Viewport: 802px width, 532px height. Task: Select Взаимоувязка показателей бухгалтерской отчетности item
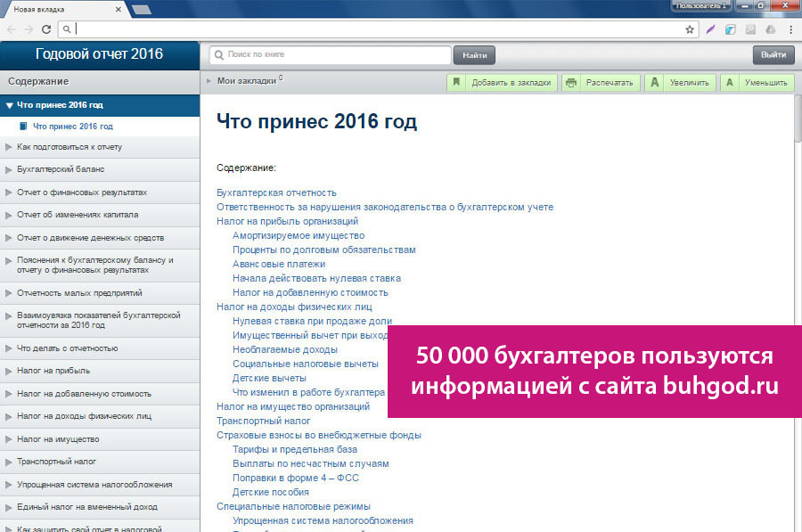(100, 320)
